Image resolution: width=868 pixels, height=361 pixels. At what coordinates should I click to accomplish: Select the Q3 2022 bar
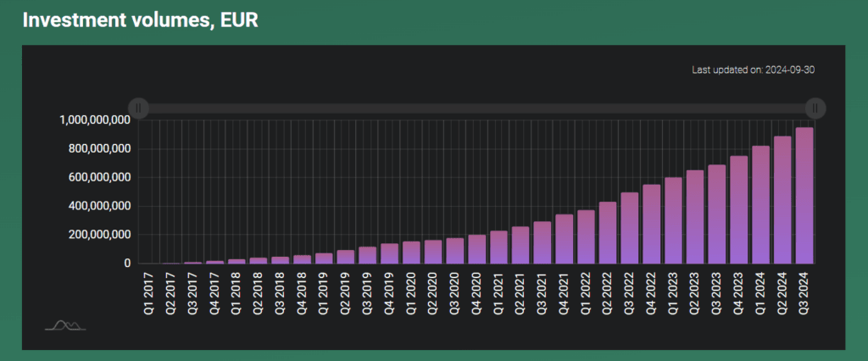(629, 228)
